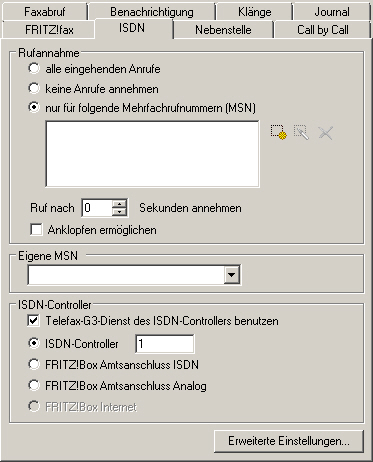Image resolution: width=373 pixels, height=462 pixels.
Task: Go to the Klänge tab
Action: [x=254, y=12]
